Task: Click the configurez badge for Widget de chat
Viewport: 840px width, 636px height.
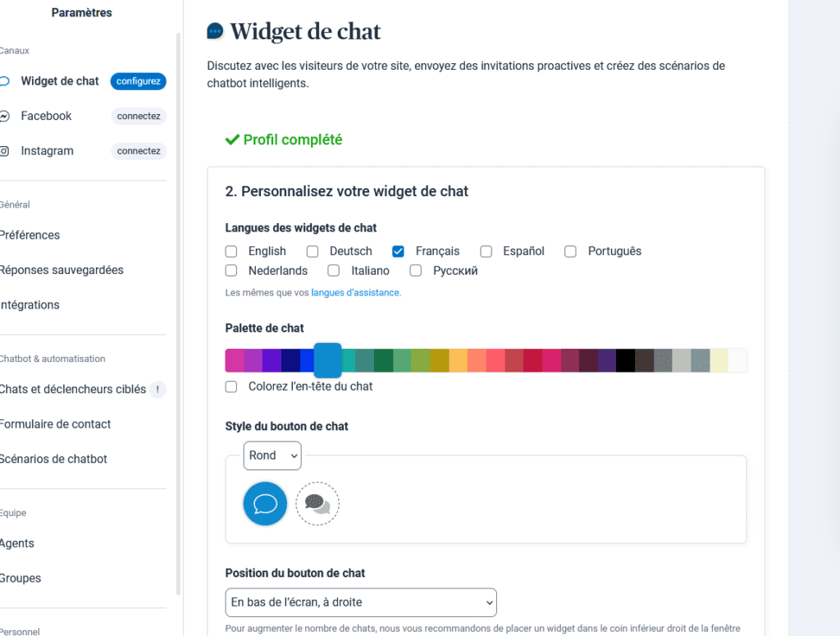Action: [138, 81]
